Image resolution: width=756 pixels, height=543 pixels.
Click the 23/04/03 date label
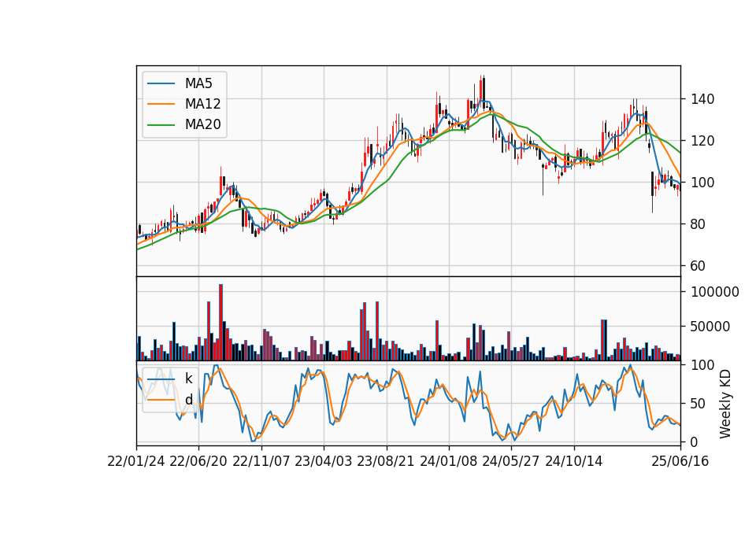[x=324, y=461]
